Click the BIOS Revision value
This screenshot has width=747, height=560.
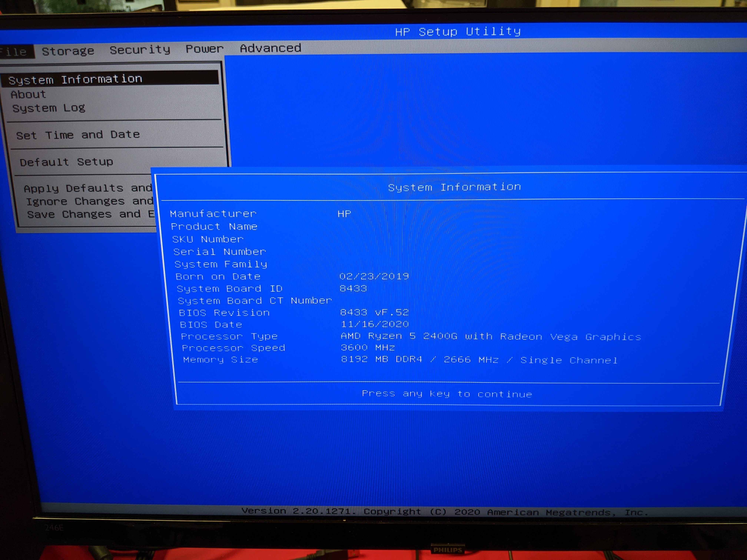(374, 313)
